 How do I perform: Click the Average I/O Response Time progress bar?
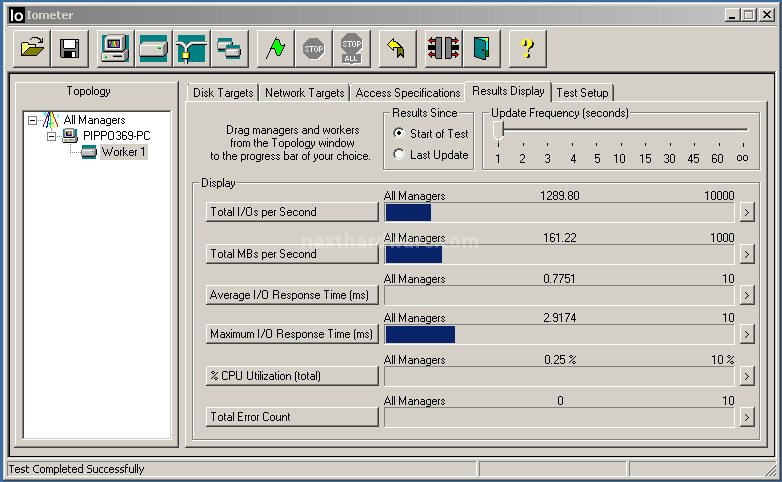click(x=559, y=295)
